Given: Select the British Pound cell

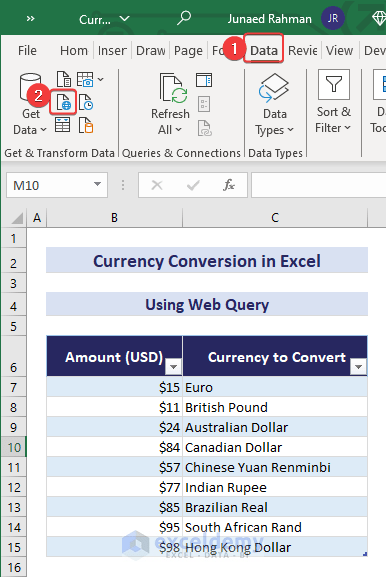Looking at the screenshot, I should click(275, 407).
